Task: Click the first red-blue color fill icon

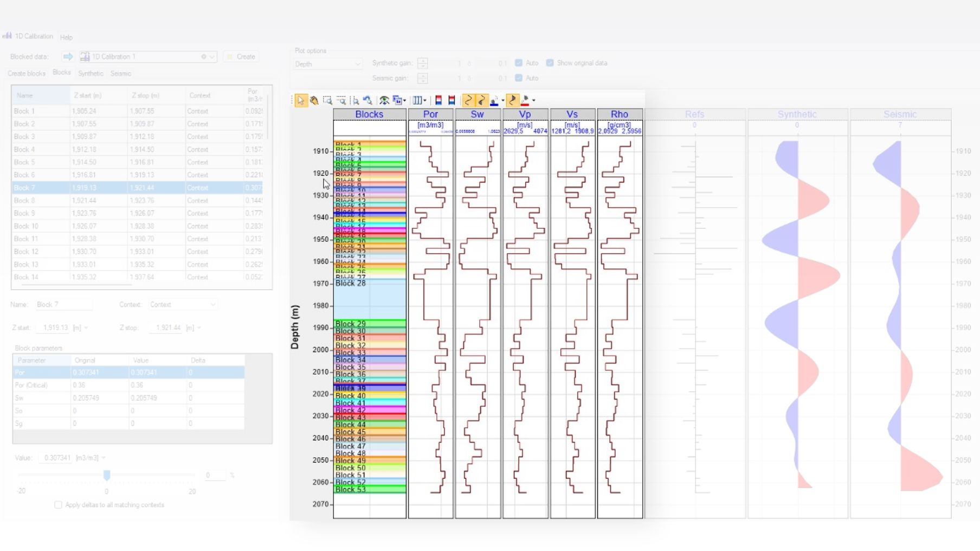Action: click(x=439, y=100)
